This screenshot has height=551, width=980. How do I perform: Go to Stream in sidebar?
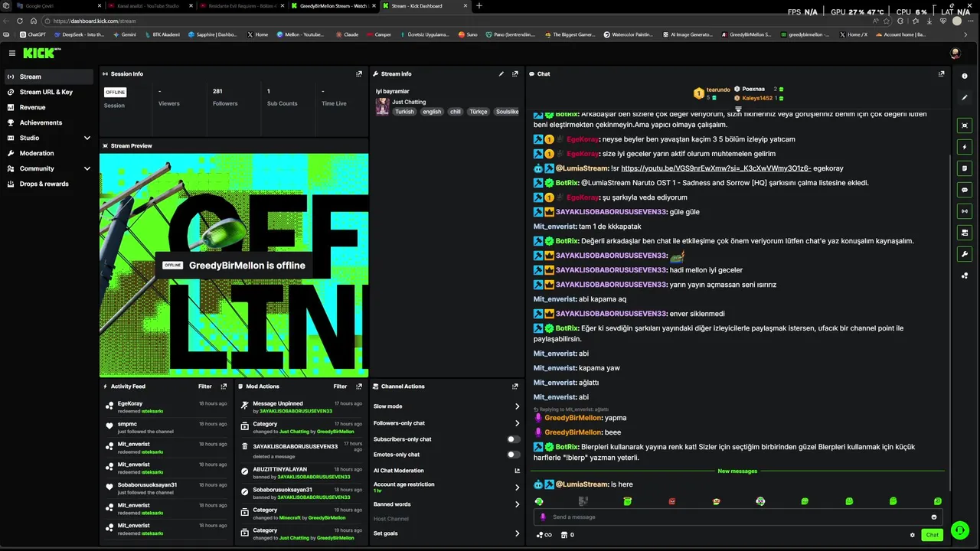tap(47, 77)
